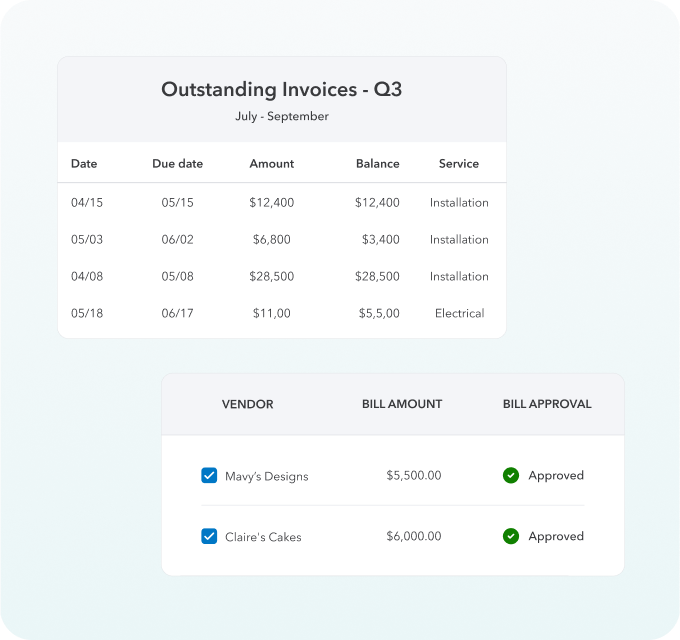Viewport: 680px width, 640px height.
Task: Click the Mavy's Designs vendor name
Action: (x=267, y=476)
